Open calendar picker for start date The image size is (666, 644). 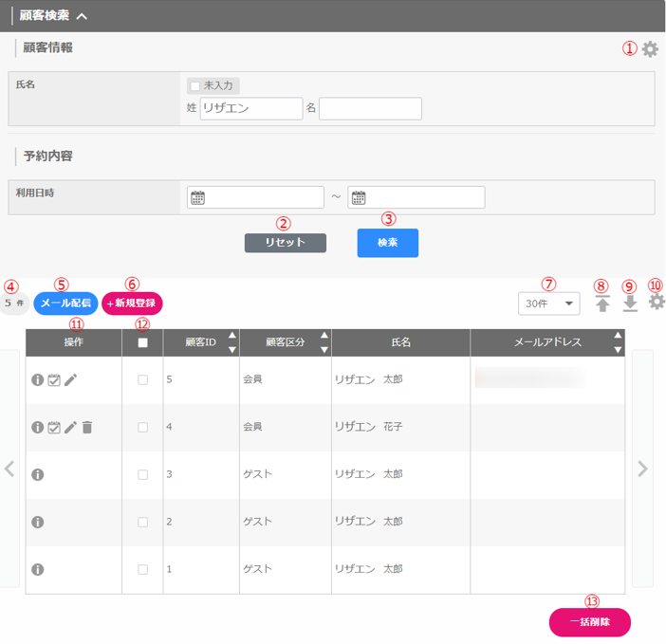click(x=198, y=198)
